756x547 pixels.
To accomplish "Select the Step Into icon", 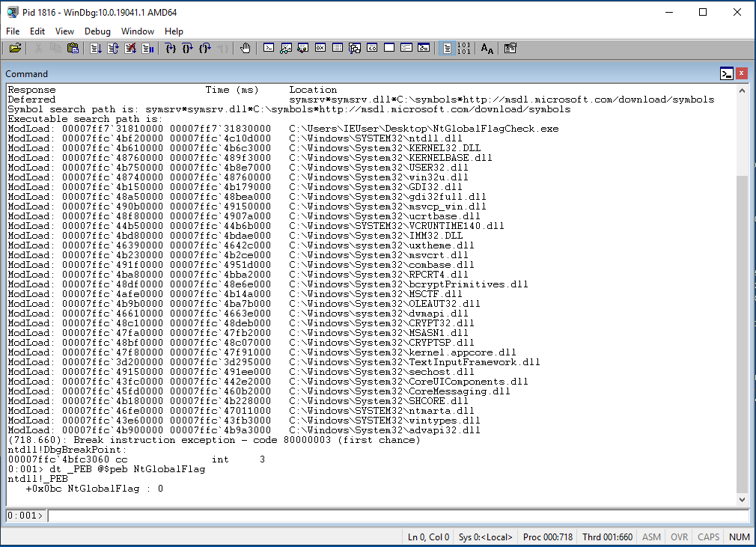I will click(171, 48).
